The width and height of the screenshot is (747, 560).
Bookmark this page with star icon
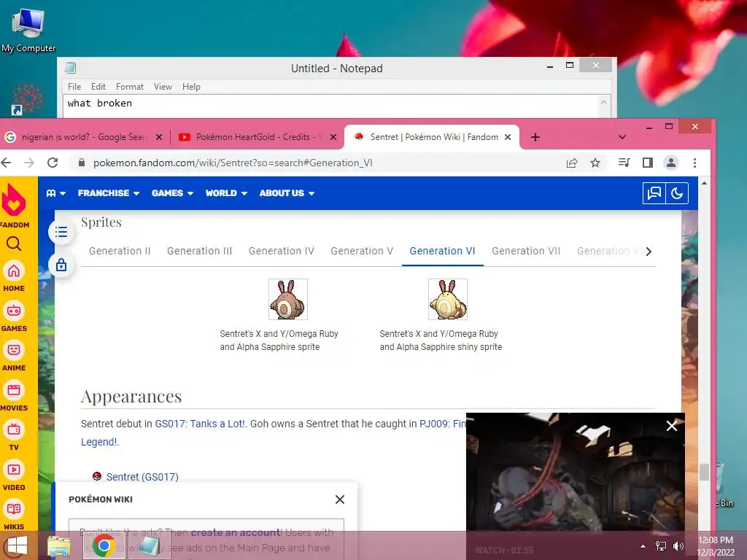[595, 163]
